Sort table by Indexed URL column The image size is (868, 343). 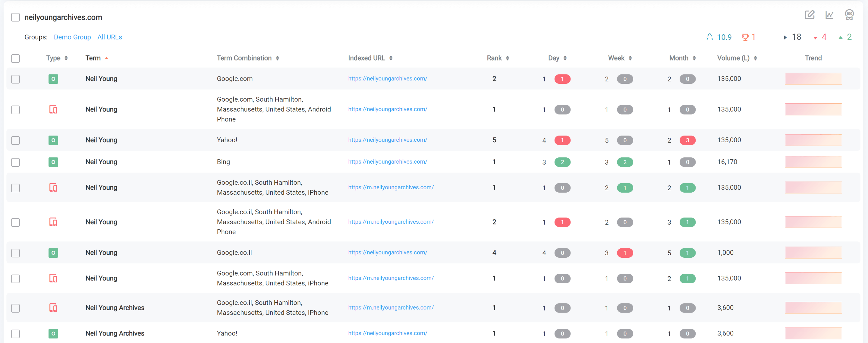370,58
